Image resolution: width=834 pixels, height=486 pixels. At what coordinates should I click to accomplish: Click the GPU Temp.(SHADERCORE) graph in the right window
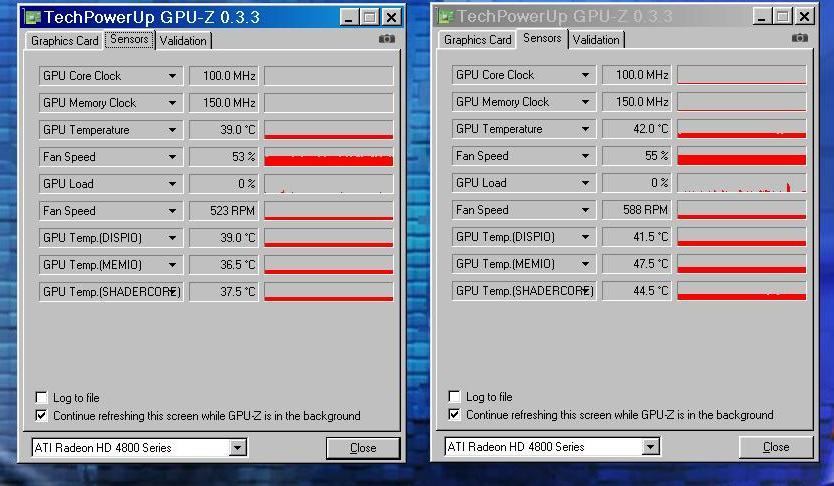coord(741,291)
